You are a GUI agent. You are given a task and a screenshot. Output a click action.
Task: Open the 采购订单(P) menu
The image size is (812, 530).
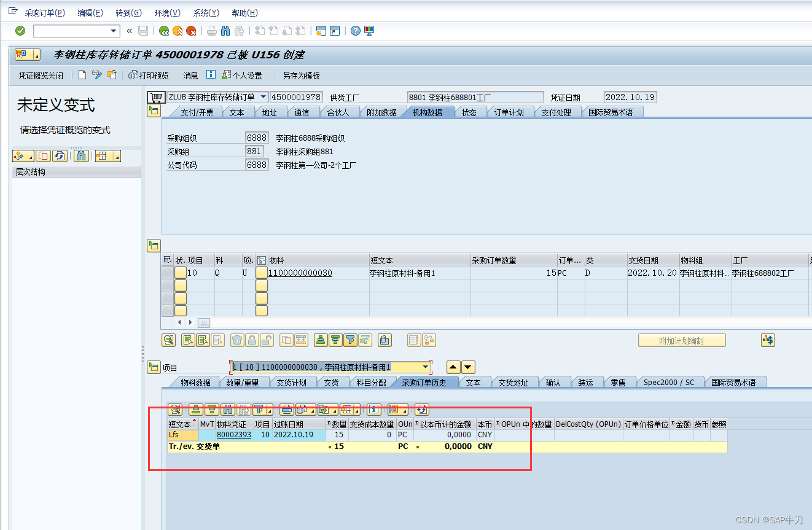point(45,13)
